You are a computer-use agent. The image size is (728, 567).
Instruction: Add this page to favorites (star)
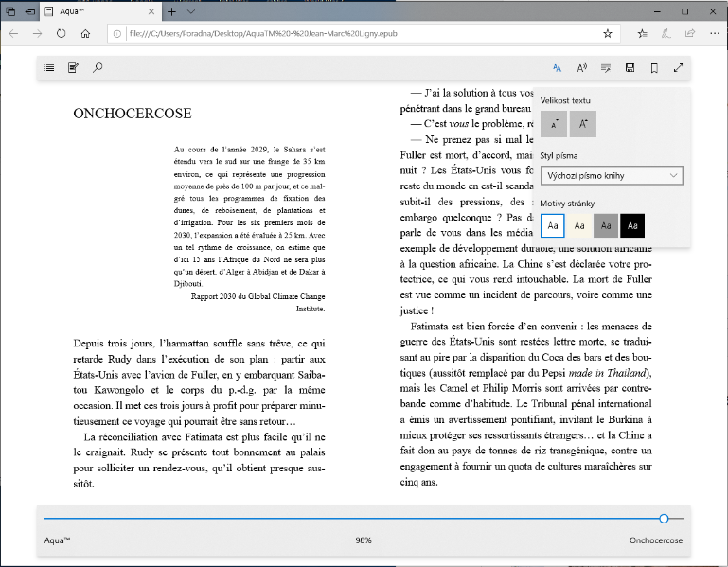click(607, 33)
